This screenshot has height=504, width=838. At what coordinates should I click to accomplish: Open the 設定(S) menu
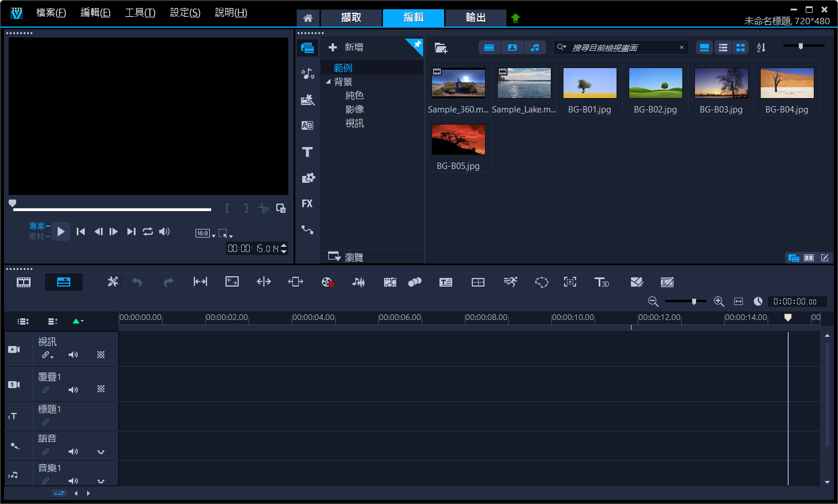(x=185, y=13)
